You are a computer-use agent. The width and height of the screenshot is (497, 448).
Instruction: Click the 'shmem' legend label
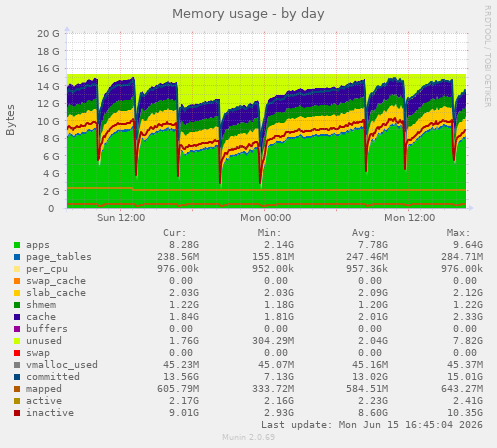(x=41, y=305)
